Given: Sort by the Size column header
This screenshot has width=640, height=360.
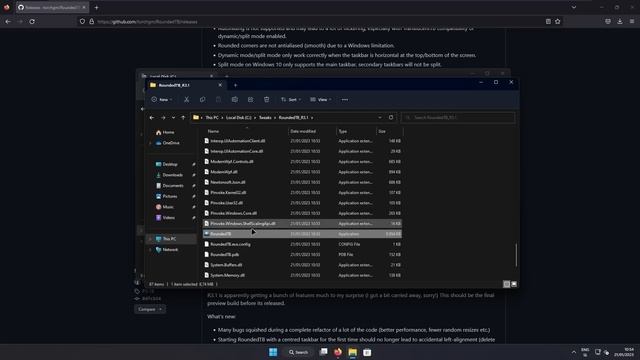Looking at the screenshot, I should 382,131.
